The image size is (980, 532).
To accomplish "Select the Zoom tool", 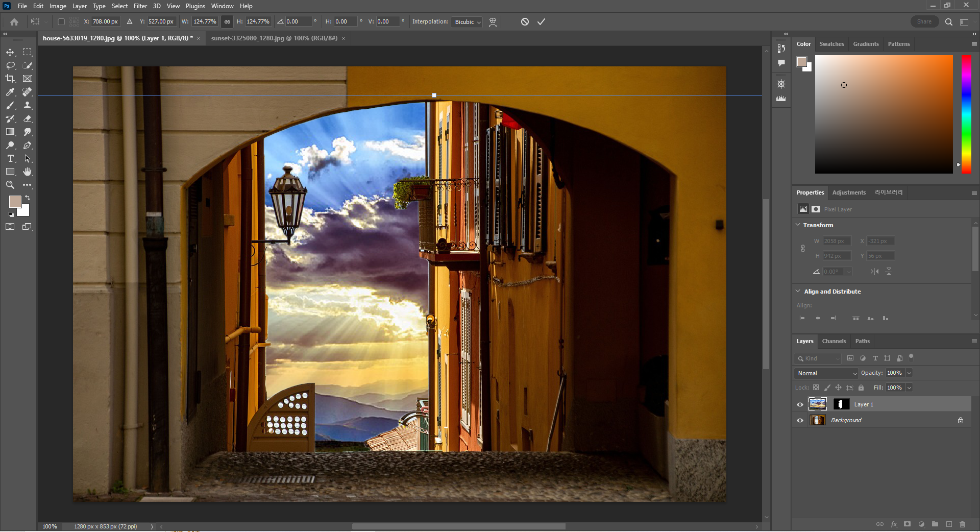I will click(x=10, y=185).
